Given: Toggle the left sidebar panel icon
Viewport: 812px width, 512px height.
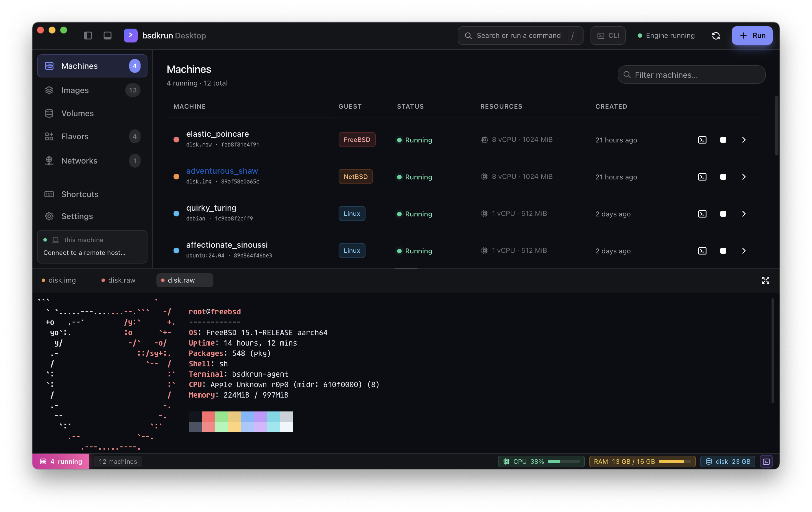Looking at the screenshot, I should tap(88, 35).
